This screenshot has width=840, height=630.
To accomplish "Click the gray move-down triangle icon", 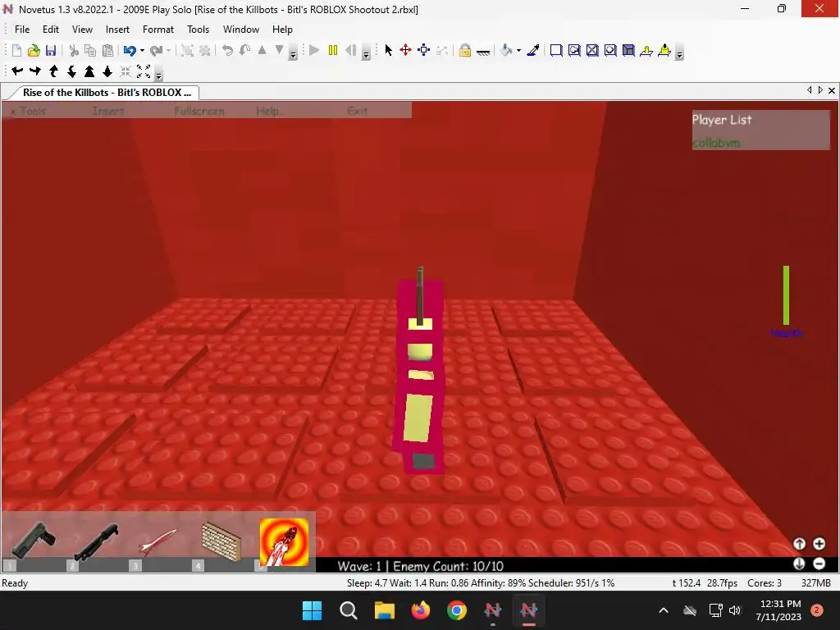I will [279, 50].
